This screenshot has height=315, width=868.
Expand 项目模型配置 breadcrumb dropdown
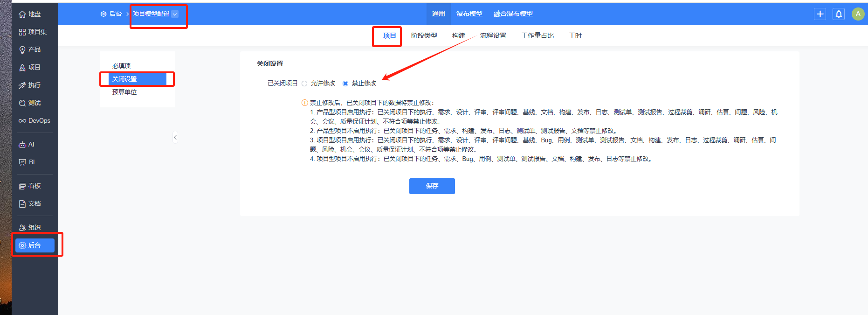175,14
